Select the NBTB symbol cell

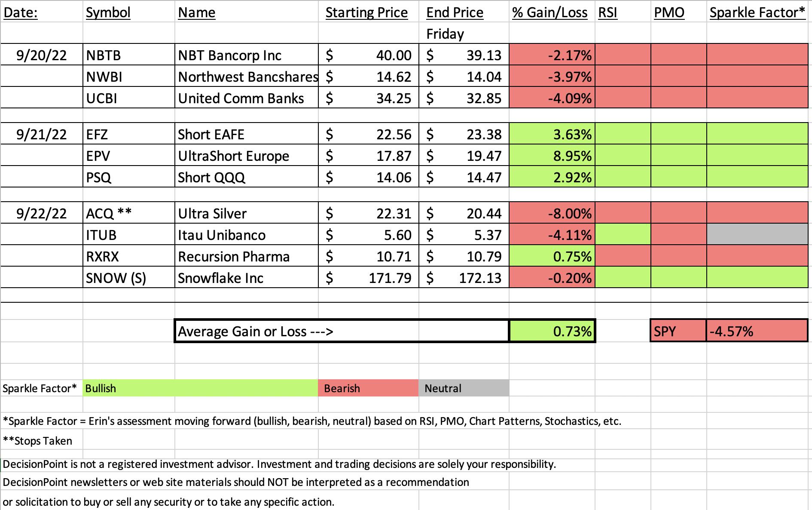[128, 55]
